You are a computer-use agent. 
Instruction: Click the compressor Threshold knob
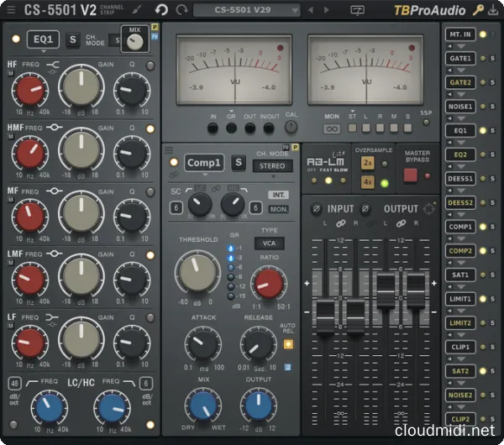click(x=197, y=273)
